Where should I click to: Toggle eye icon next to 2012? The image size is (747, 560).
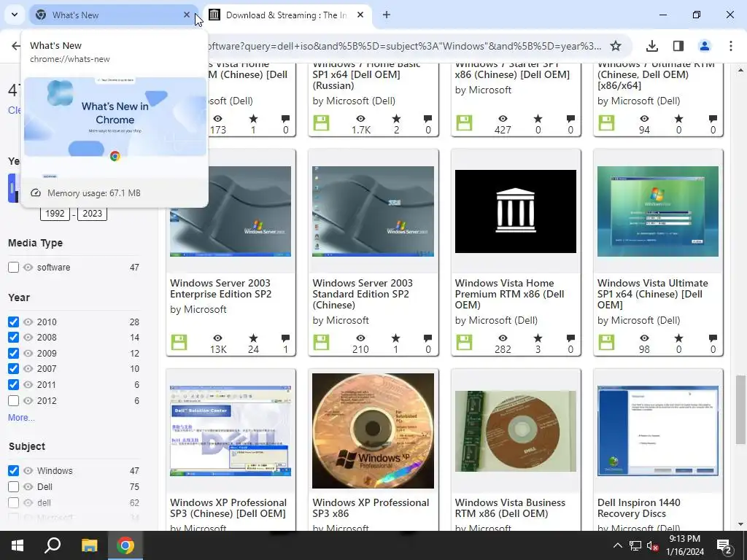click(28, 400)
